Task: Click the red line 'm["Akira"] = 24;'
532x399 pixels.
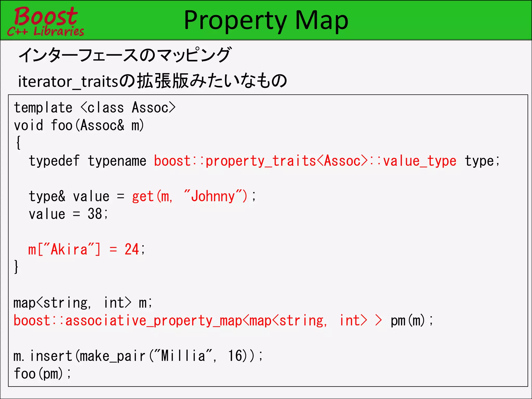Action: point(87,250)
